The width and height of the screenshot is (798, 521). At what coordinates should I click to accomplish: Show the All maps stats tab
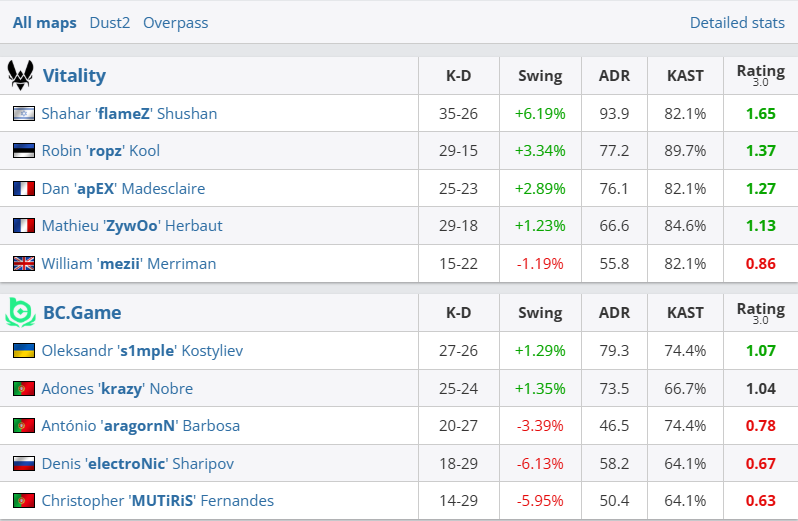45,23
